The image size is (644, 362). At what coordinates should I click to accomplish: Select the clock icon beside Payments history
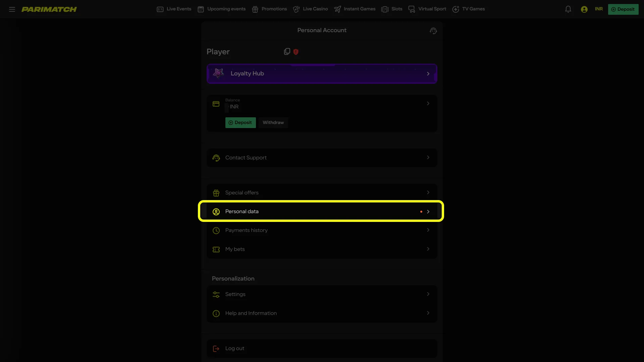[x=216, y=230]
